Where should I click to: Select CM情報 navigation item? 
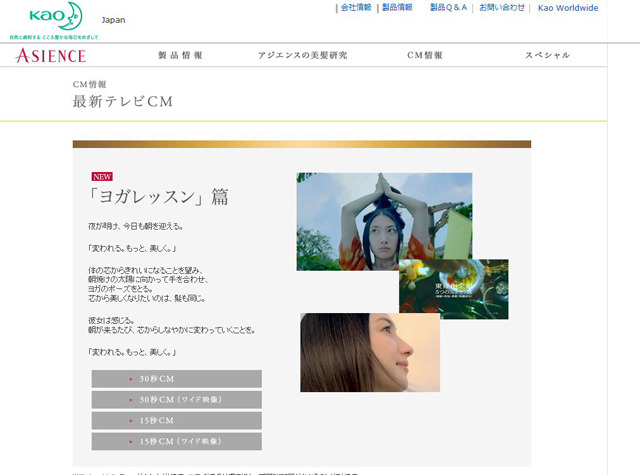click(x=425, y=55)
